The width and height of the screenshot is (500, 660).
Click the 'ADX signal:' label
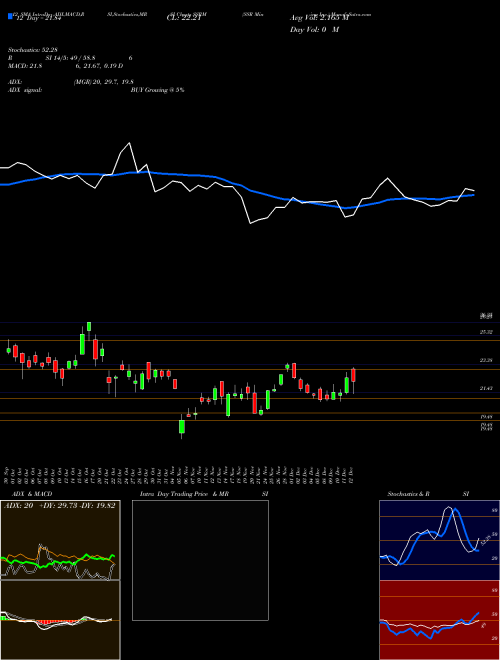24,90
